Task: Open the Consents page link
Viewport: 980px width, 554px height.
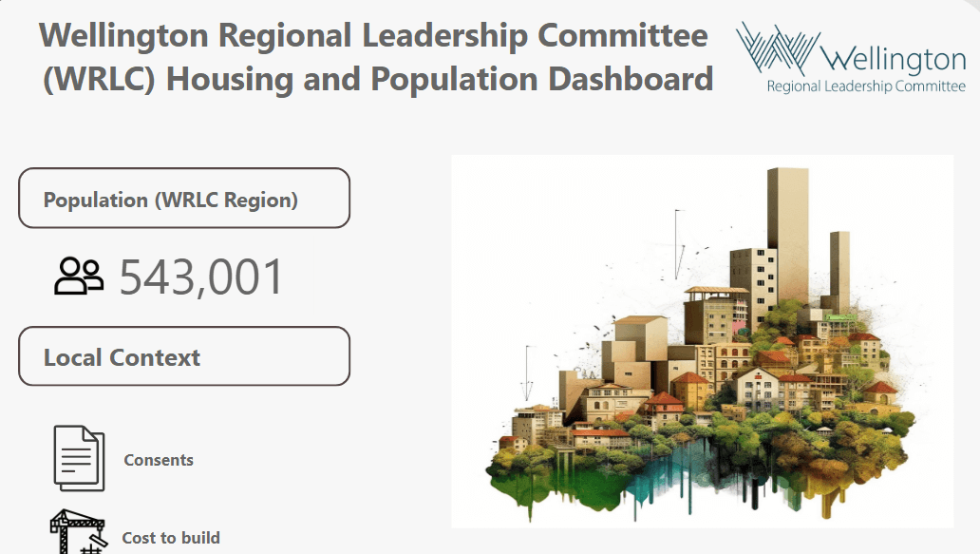Action: coord(159,460)
